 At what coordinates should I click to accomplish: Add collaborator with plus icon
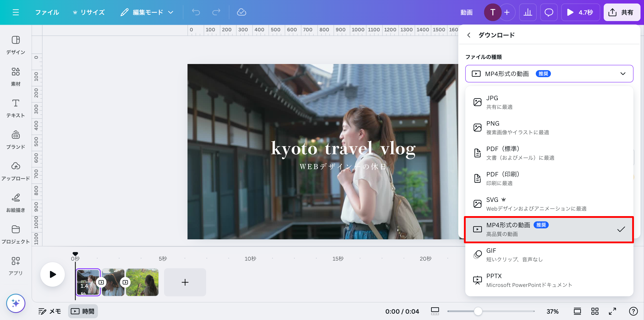point(507,12)
